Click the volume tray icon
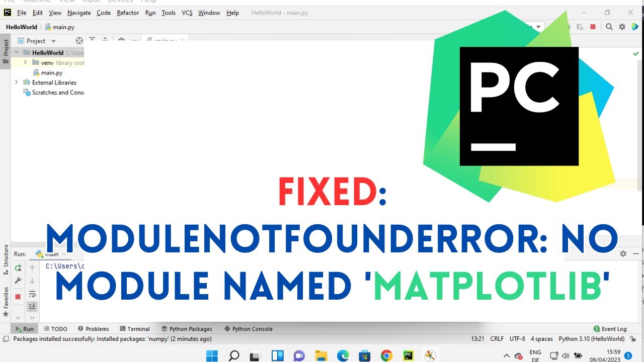 point(566,355)
